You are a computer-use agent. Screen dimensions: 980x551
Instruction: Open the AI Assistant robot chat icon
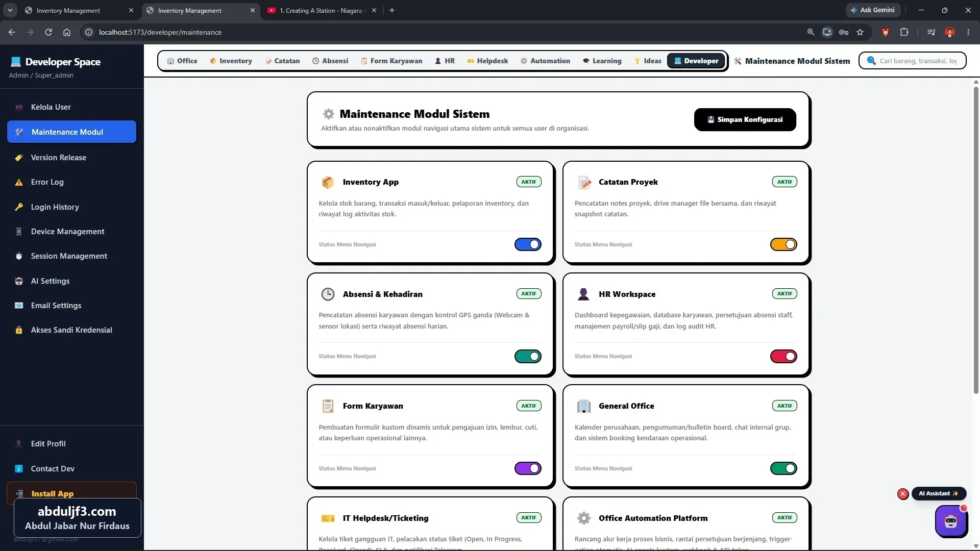(951, 521)
